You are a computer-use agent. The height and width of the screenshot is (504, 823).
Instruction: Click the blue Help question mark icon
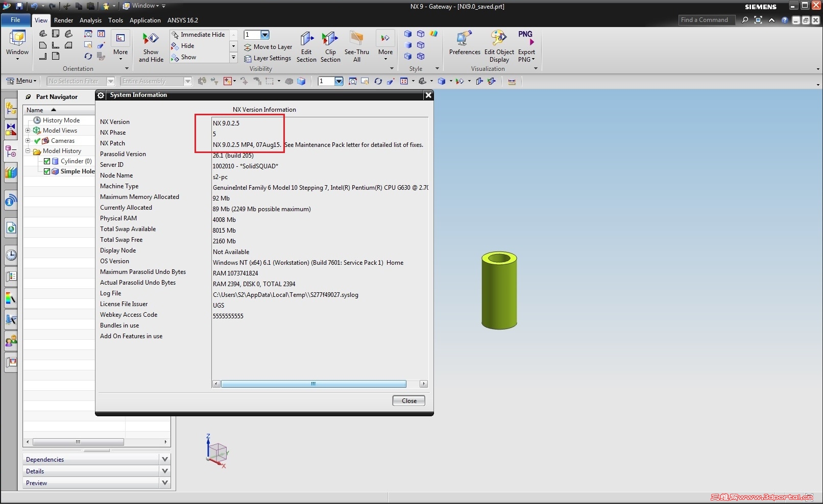[785, 20]
